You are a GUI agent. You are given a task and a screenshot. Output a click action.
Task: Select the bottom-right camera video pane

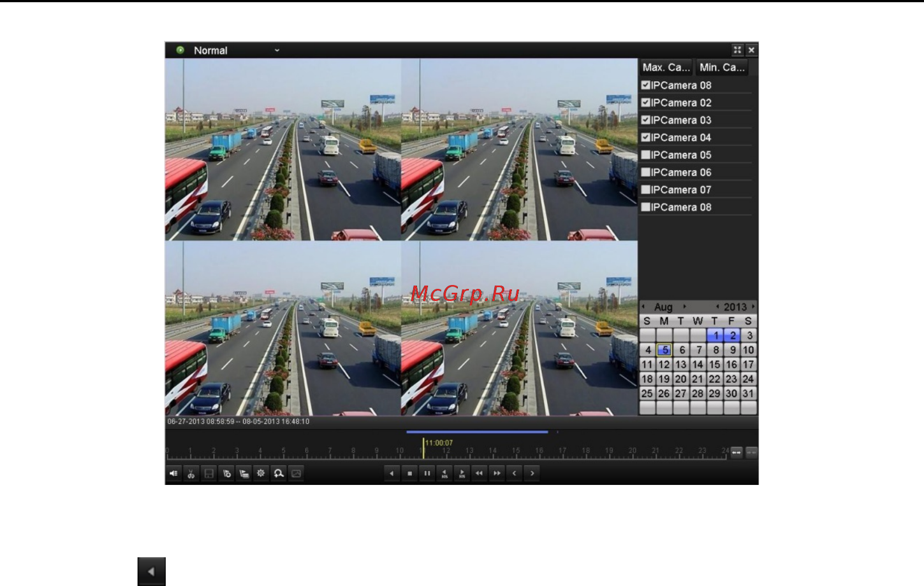519,328
